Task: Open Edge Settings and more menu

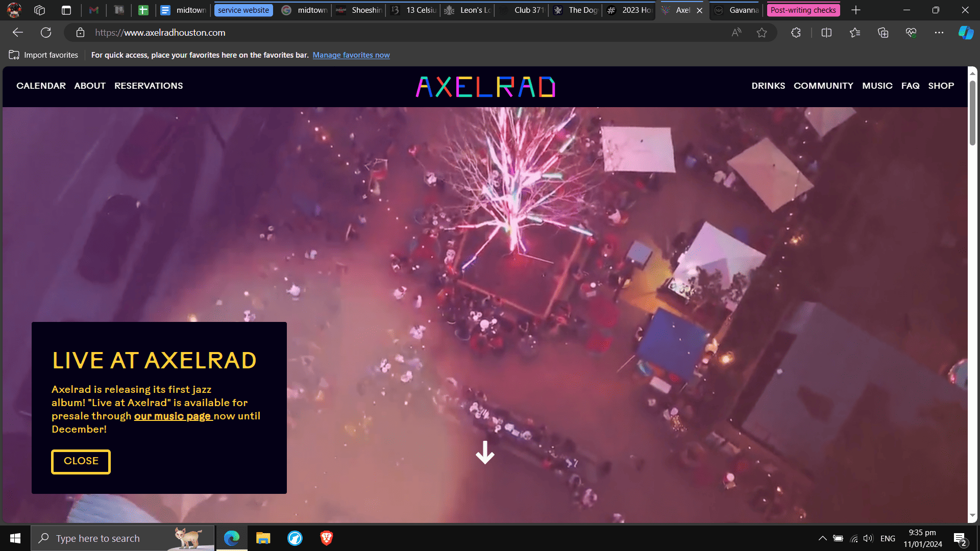Action: click(939, 33)
